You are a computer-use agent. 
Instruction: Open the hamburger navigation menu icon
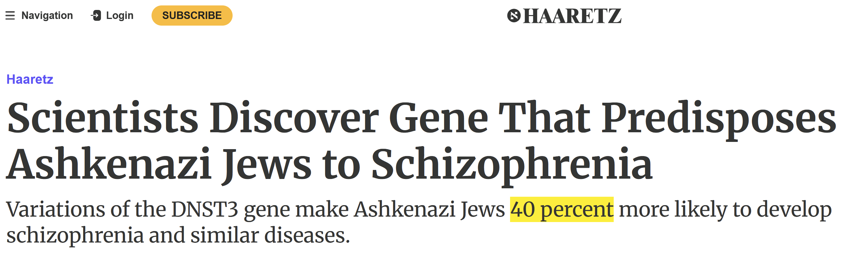(10, 15)
